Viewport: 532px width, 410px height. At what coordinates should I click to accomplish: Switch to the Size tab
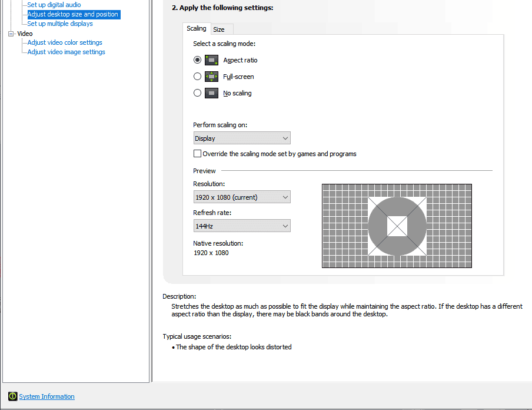219,29
